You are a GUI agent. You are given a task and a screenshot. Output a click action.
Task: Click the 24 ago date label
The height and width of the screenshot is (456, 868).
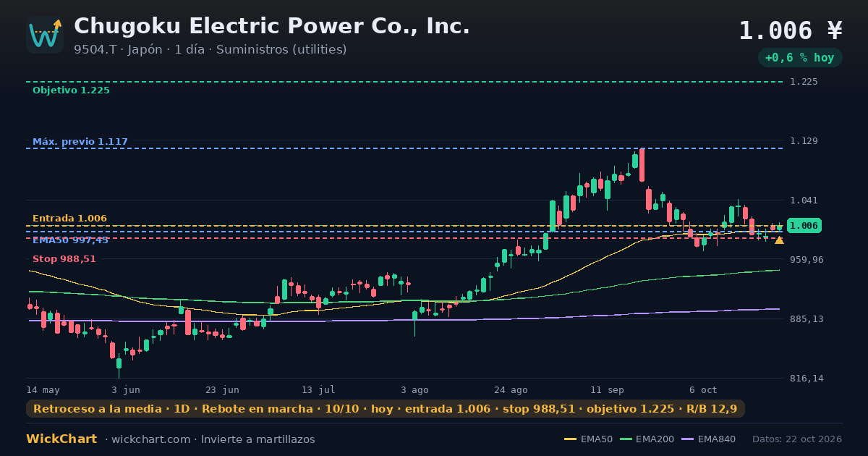[x=511, y=389]
